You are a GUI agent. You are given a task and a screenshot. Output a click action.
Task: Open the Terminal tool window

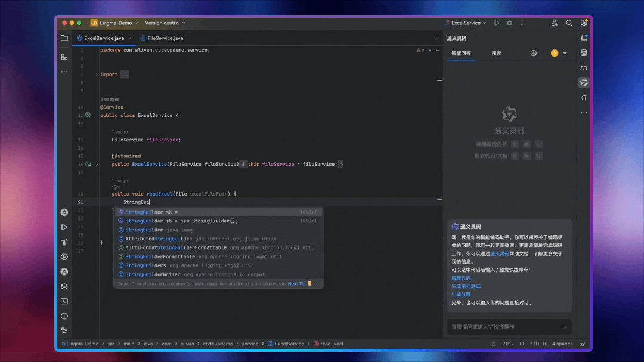(64, 301)
